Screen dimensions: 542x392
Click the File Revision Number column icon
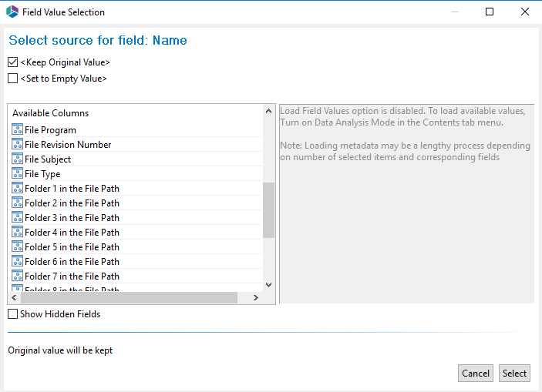(18, 145)
